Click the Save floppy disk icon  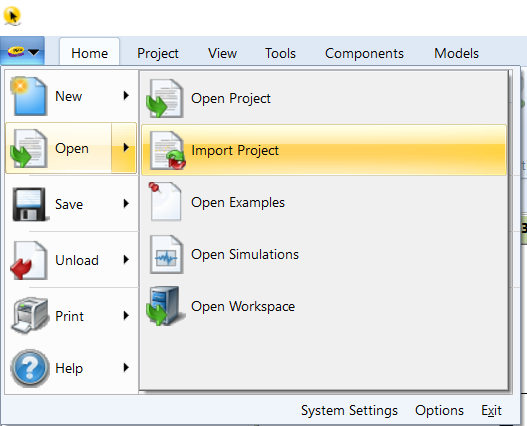(30, 204)
